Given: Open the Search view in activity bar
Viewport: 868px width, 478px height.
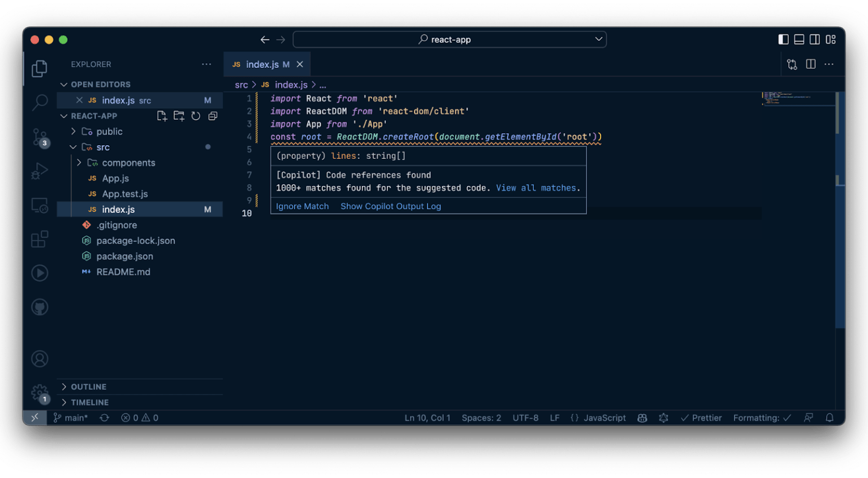Looking at the screenshot, I should pos(40,102).
